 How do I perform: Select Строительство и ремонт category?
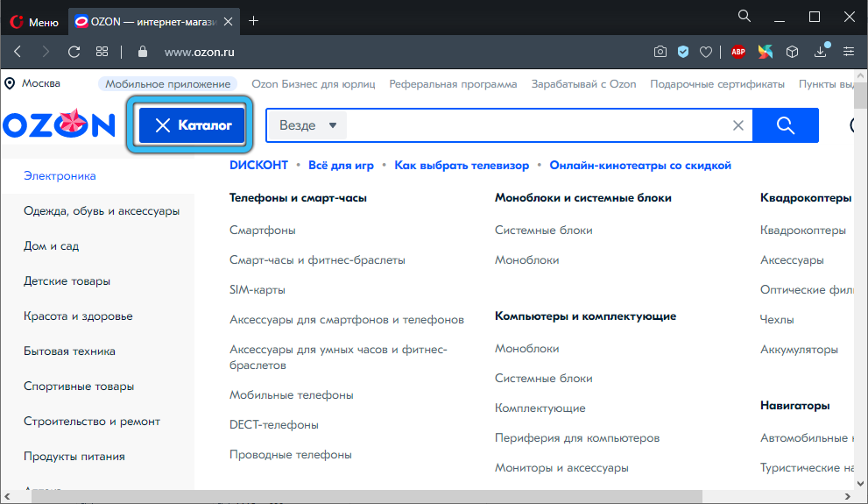click(92, 422)
